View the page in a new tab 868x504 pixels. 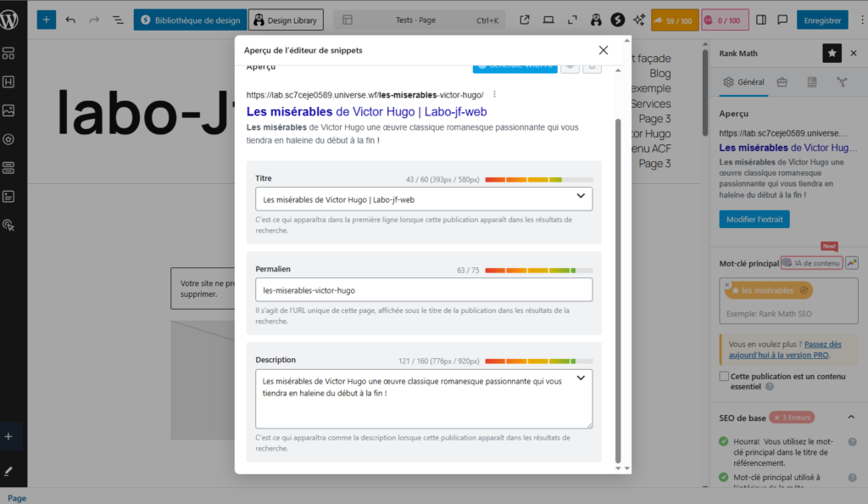click(x=524, y=20)
